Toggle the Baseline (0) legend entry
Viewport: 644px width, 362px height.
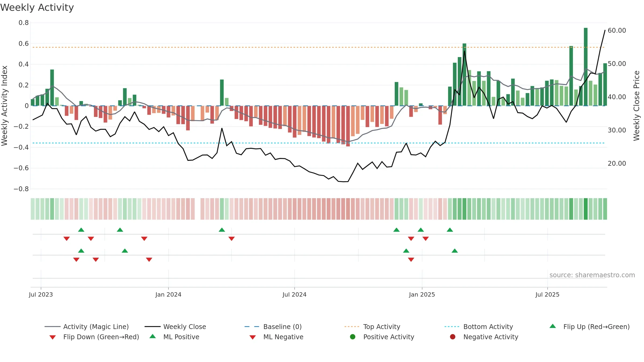point(273,327)
